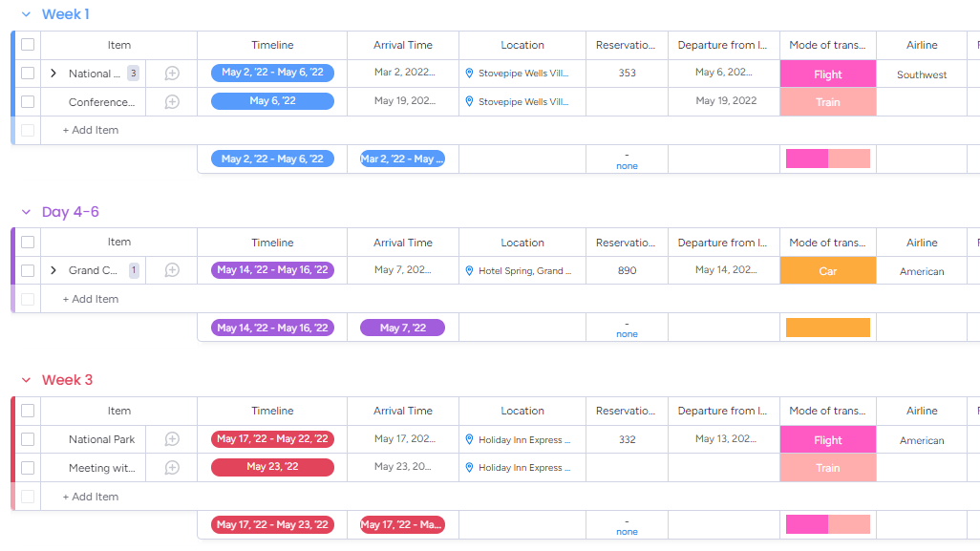Click the location pin next to Hotel Spring
Screen dimensions: 980x551
point(469,269)
